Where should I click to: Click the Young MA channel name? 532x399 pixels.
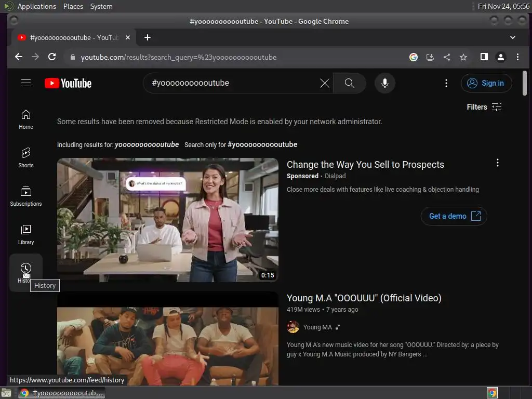coord(317,327)
